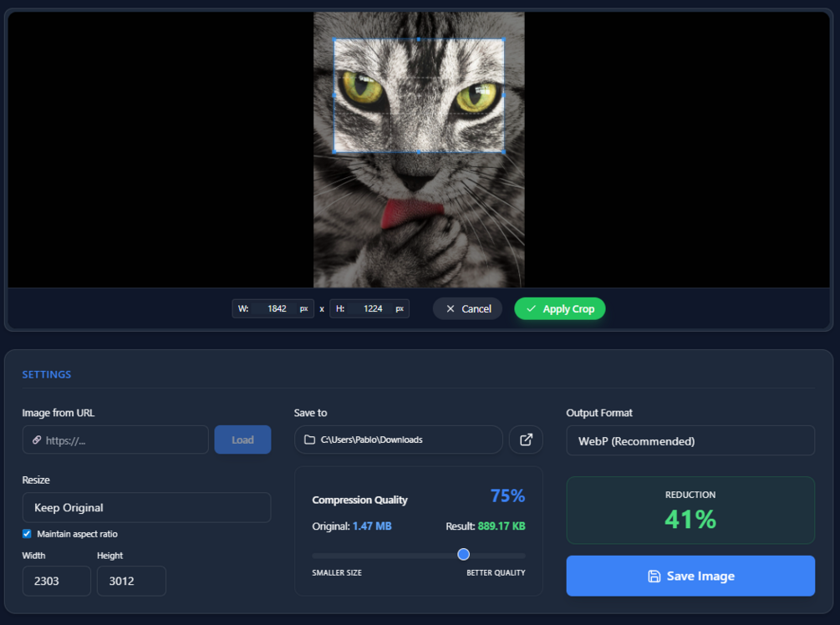
Task: Click the bottom-center crop edge handle
Action: point(419,152)
